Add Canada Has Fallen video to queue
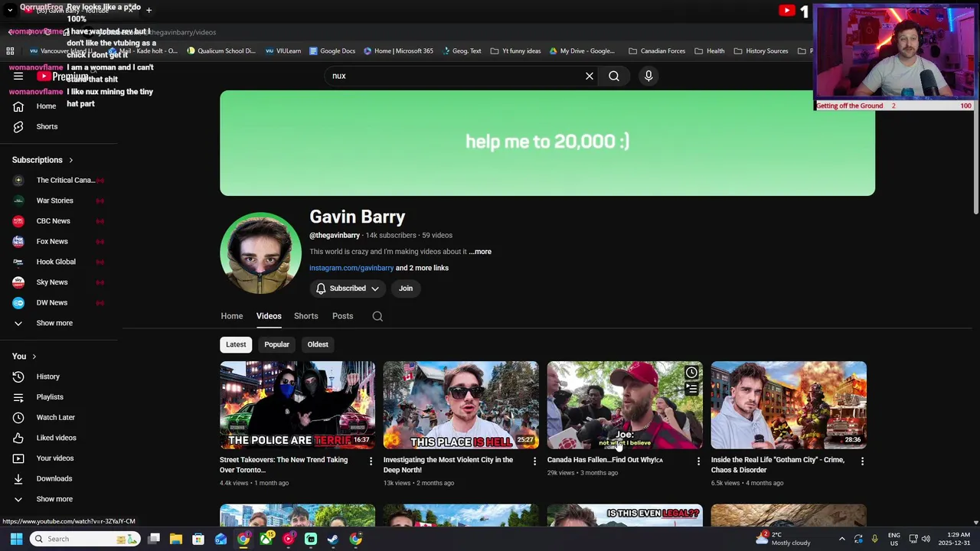980x551 pixels. click(691, 389)
